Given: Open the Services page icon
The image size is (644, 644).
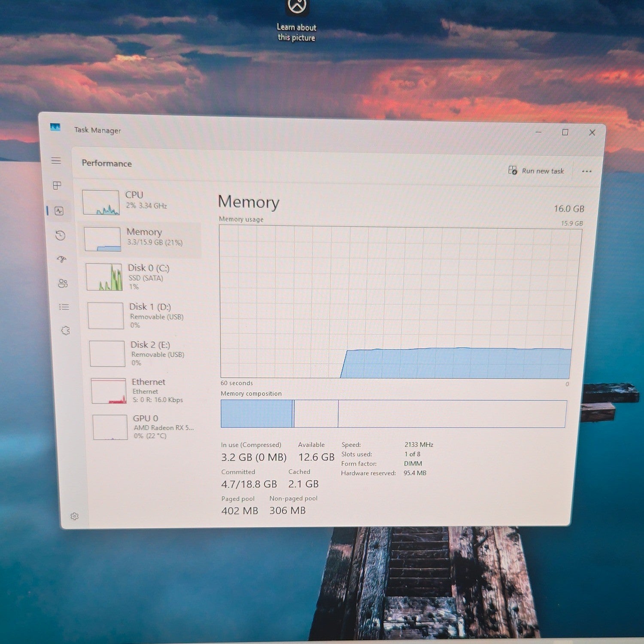Looking at the screenshot, I should click(x=65, y=331).
